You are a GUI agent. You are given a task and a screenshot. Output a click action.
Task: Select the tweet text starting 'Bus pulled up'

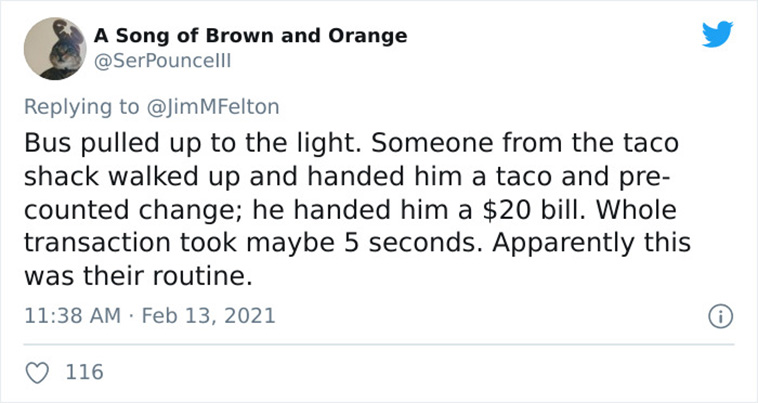(x=358, y=209)
